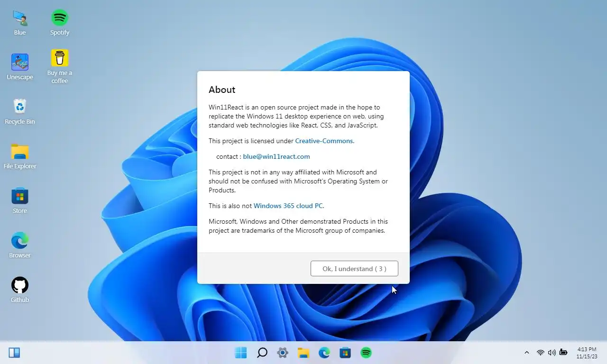Select the Github desktop icon
Image resolution: width=607 pixels, height=364 pixels.
click(20, 290)
